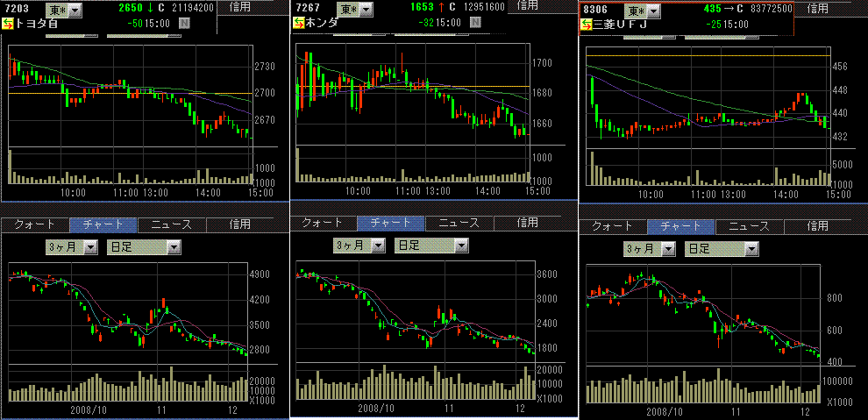Click the 8306 stock code field

point(596,10)
